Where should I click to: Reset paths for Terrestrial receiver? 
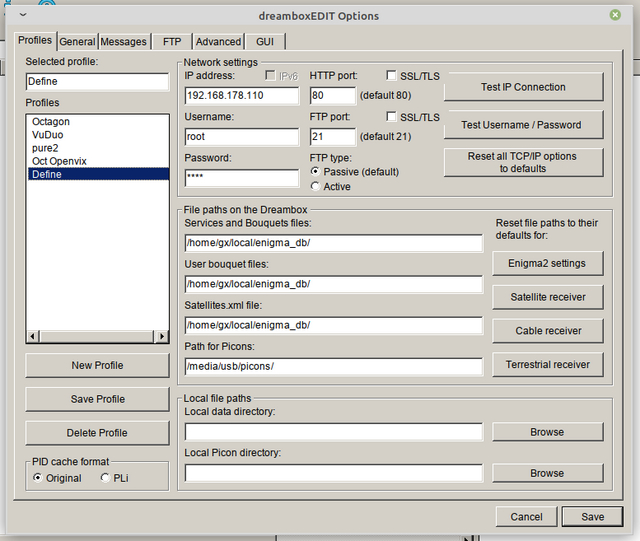click(548, 365)
